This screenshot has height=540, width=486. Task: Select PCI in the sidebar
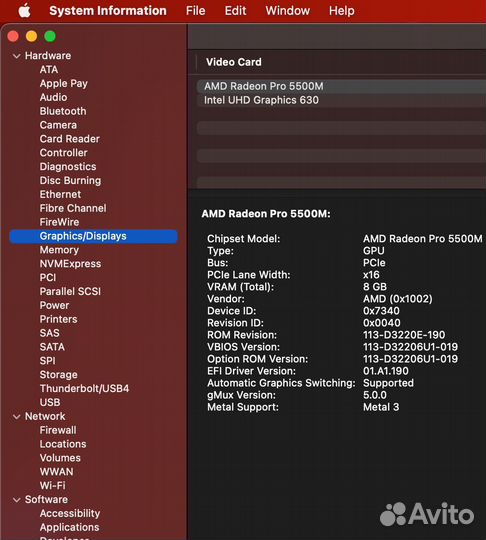(x=48, y=278)
